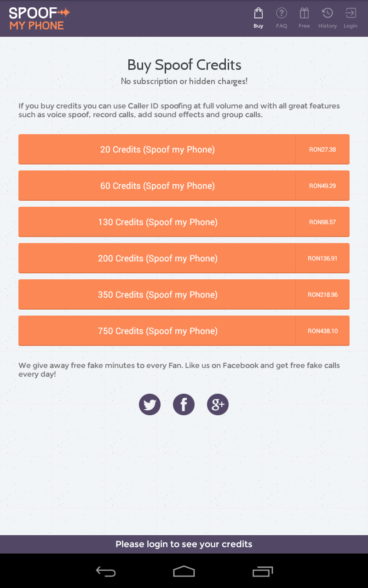368x588 pixels.
Task: Purchase the 60 Credits package
Action: [157, 186]
